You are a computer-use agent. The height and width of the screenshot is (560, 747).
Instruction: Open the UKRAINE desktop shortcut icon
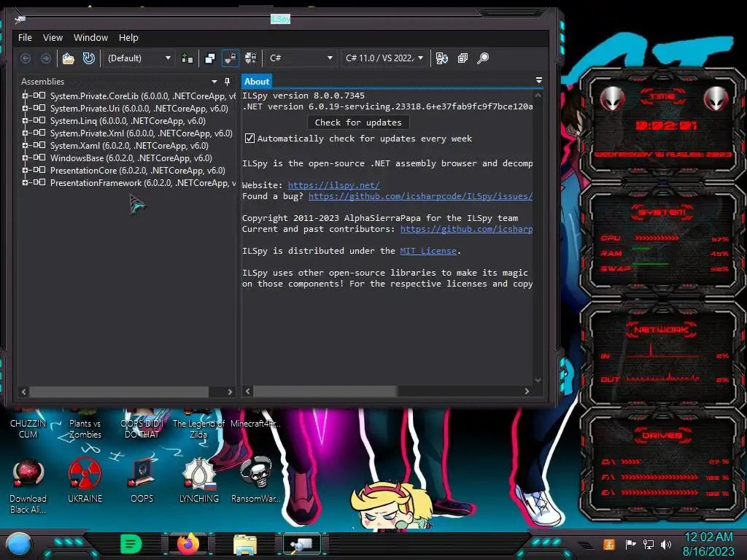85,473
